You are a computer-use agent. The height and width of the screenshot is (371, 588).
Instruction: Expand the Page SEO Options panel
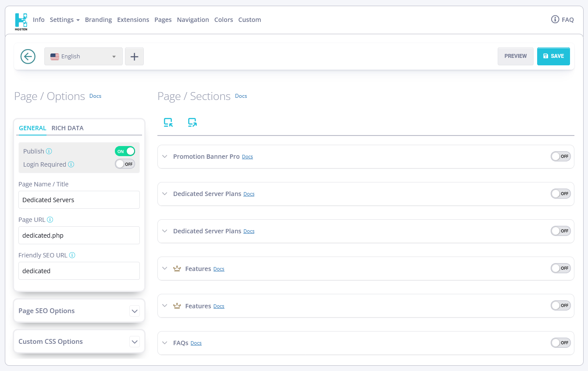pyautogui.click(x=135, y=311)
